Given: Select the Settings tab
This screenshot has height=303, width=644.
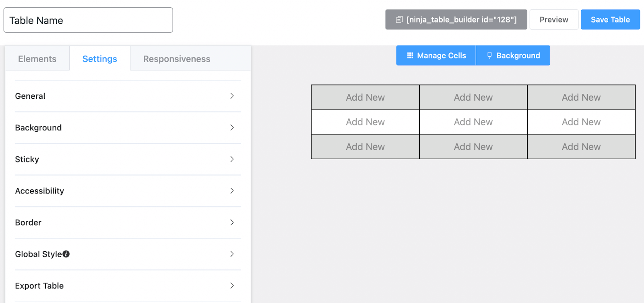Looking at the screenshot, I should (x=100, y=59).
